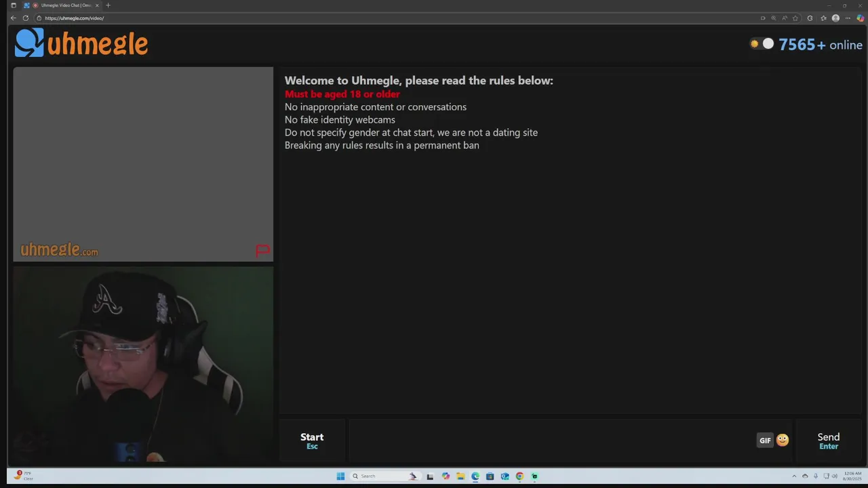Click 'Breaking any rules results in a permanent ban'
The image size is (868, 488).
pyautogui.click(x=382, y=146)
